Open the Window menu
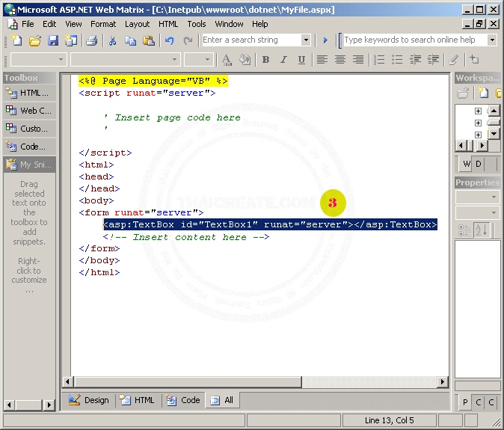The height and width of the screenshot is (430, 504). pos(229,24)
